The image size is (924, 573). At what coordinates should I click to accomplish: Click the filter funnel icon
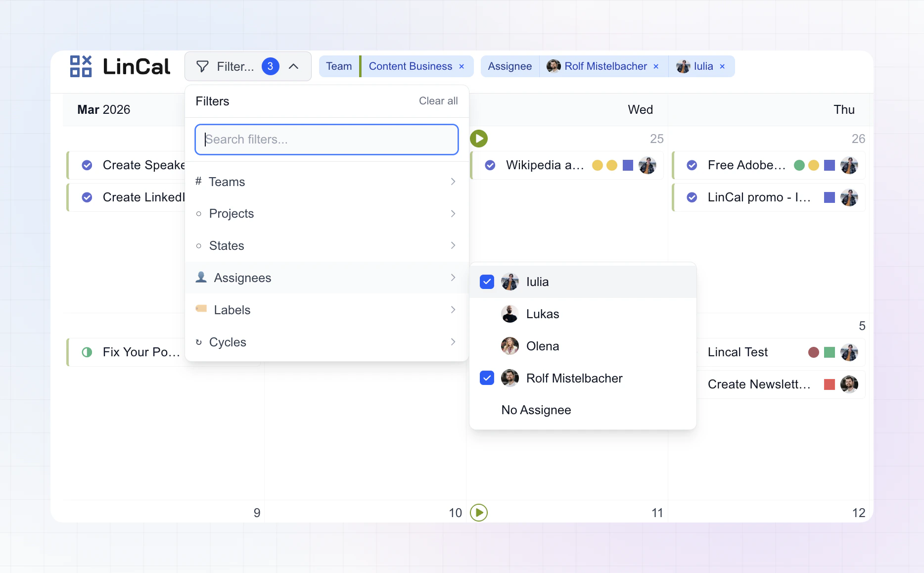click(203, 66)
